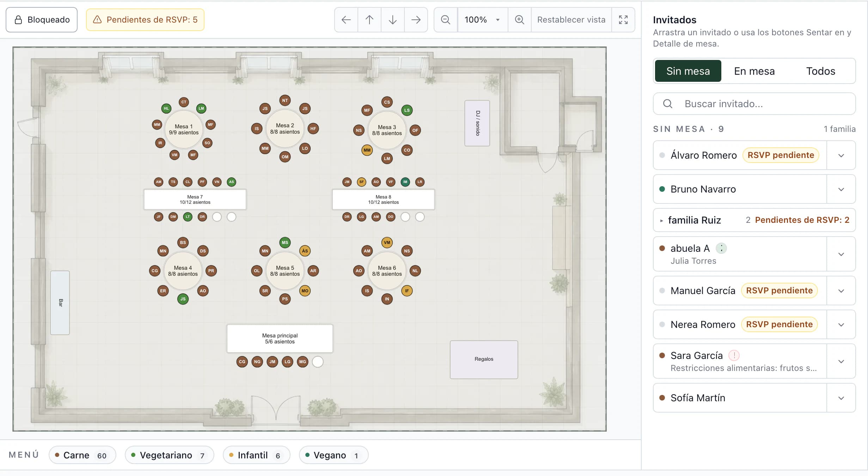Switch to the Todos tab
The width and height of the screenshot is (868, 476).
(820, 71)
